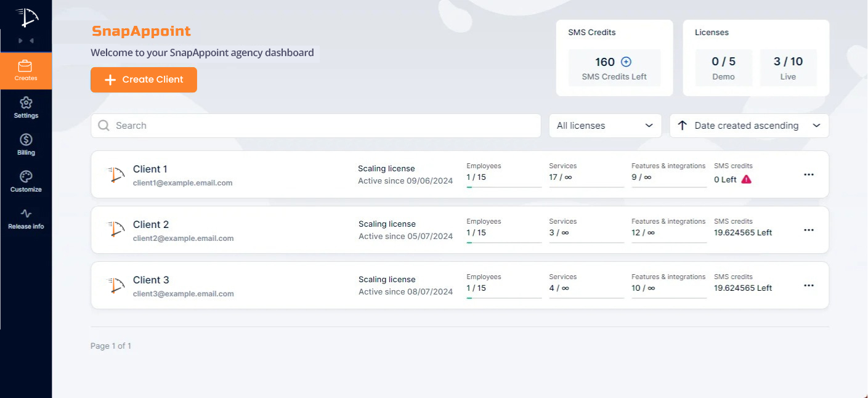Open the three-dot menu for Client 2
Image resolution: width=868 pixels, height=398 pixels.
tap(809, 230)
